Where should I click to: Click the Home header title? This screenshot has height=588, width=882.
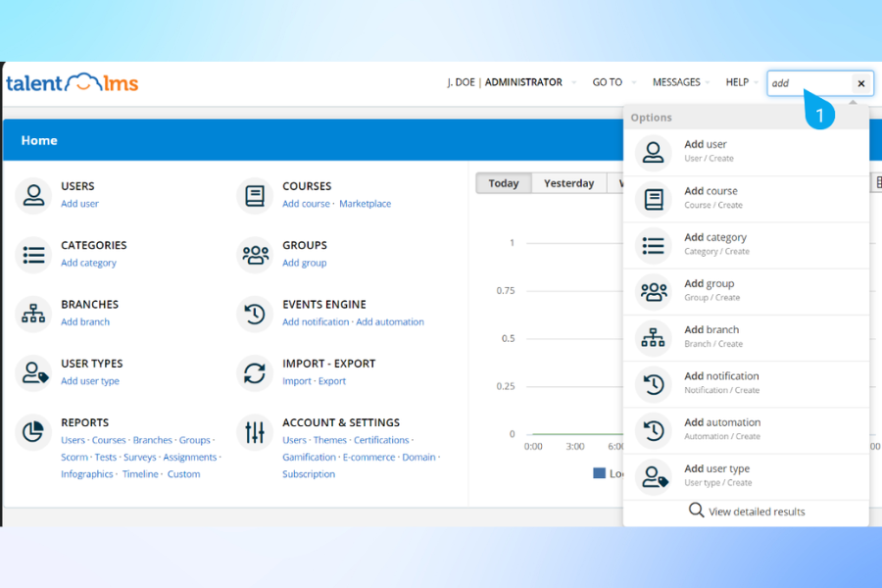(x=39, y=140)
